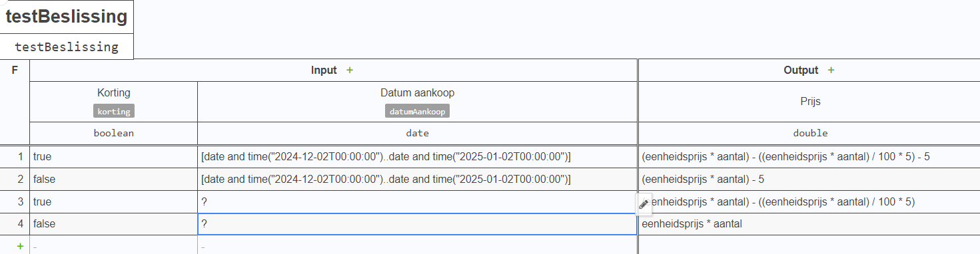Change the double type of Prijs

tap(810, 133)
